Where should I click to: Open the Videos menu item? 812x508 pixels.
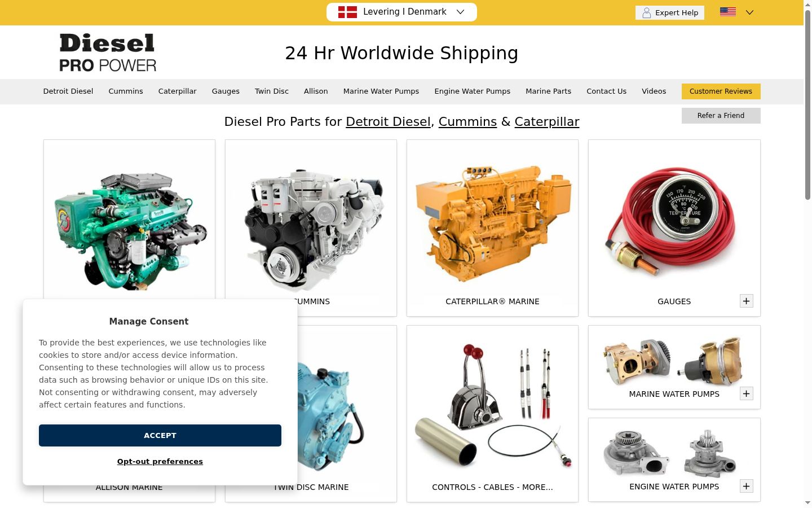pos(654,91)
